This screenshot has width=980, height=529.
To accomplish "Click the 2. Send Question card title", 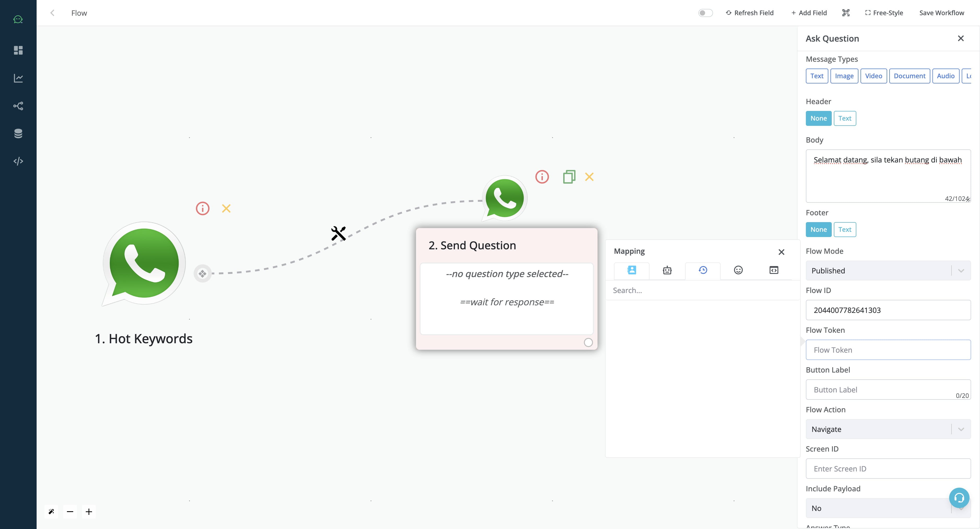I will click(x=472, y=245).
